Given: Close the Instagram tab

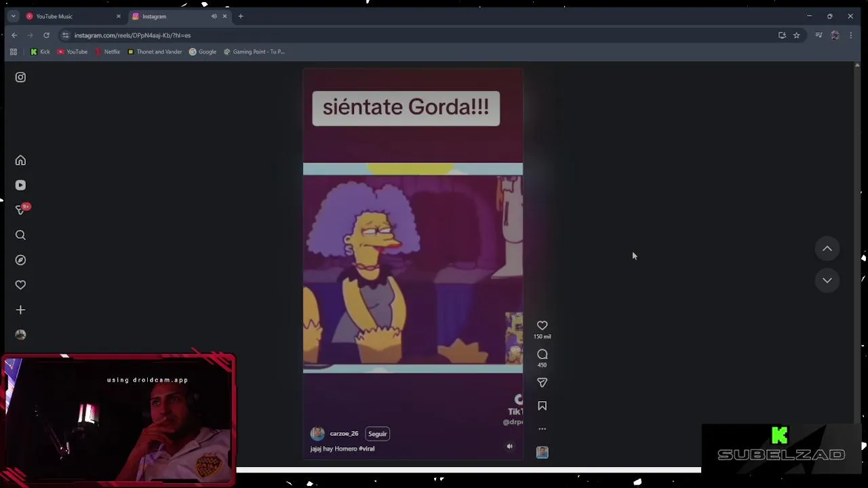Looking at the screenshot, I should pos(224,16).
